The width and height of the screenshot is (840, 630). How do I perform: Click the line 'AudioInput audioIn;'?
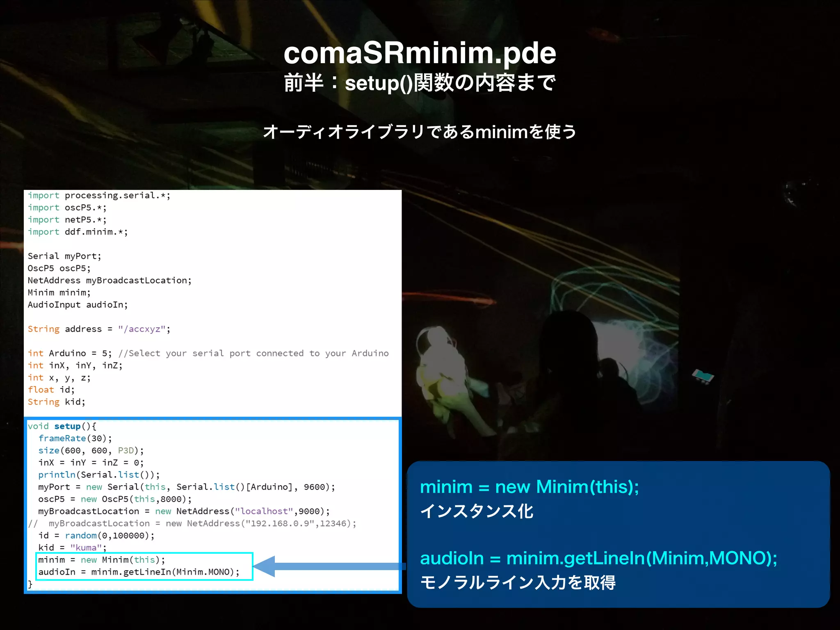pyautogui.click(x=78, y=305)
